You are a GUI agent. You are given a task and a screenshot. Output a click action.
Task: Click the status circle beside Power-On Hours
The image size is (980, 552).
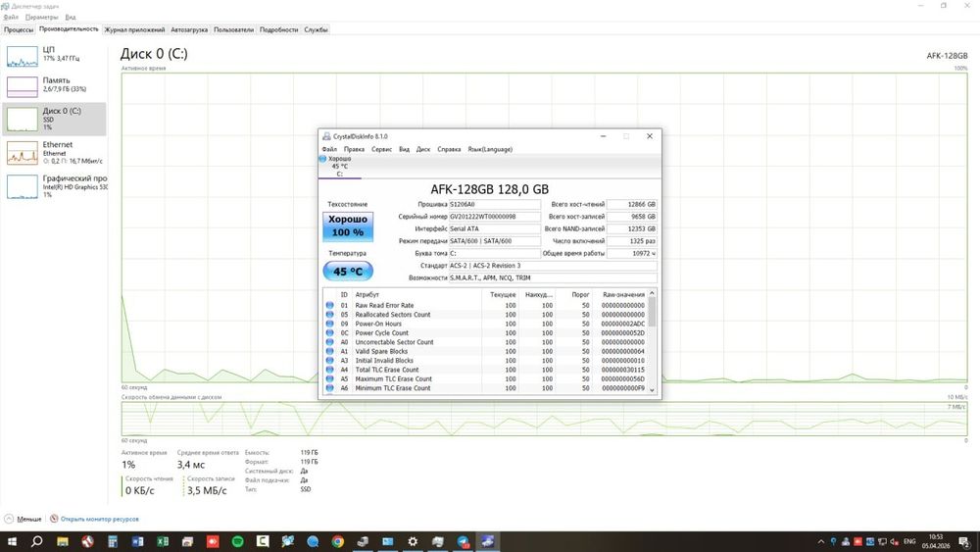329,324
